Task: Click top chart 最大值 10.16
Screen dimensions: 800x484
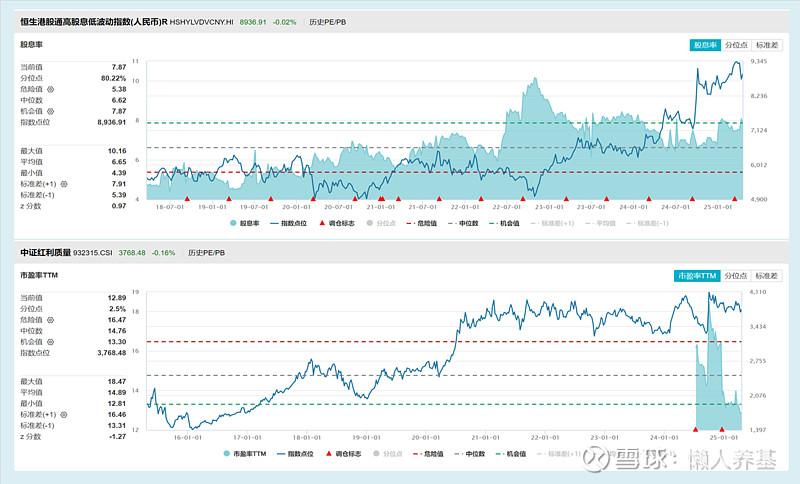Action: [117, 151]
